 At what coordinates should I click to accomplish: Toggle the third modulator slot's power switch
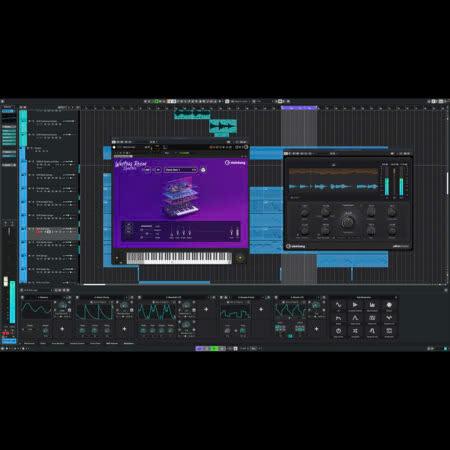coord(139,297)
